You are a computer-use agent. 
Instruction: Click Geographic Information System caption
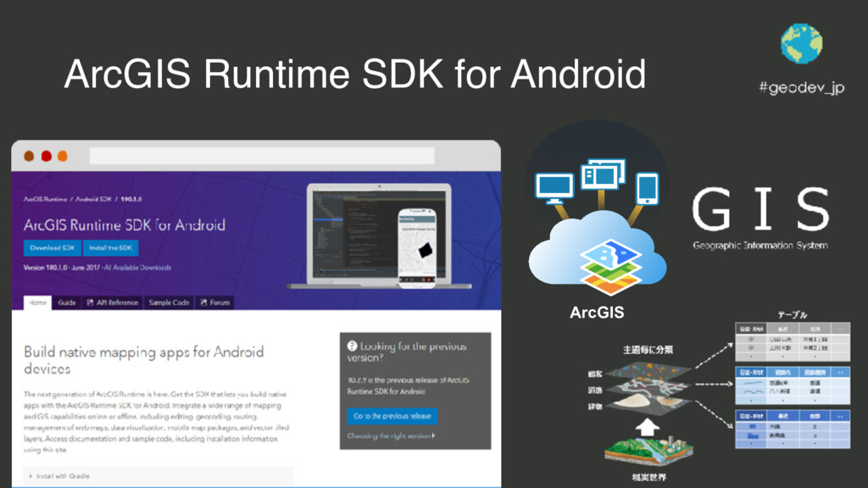point(760,246)
